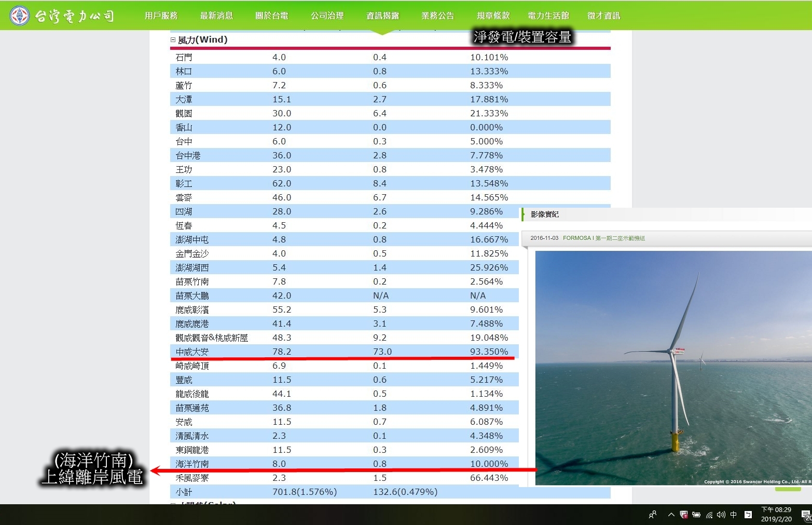The width and height of the screenshot is (812, 525).
Task: Open the offshore wind turbine photo
Action: click(x=673, y=368)
